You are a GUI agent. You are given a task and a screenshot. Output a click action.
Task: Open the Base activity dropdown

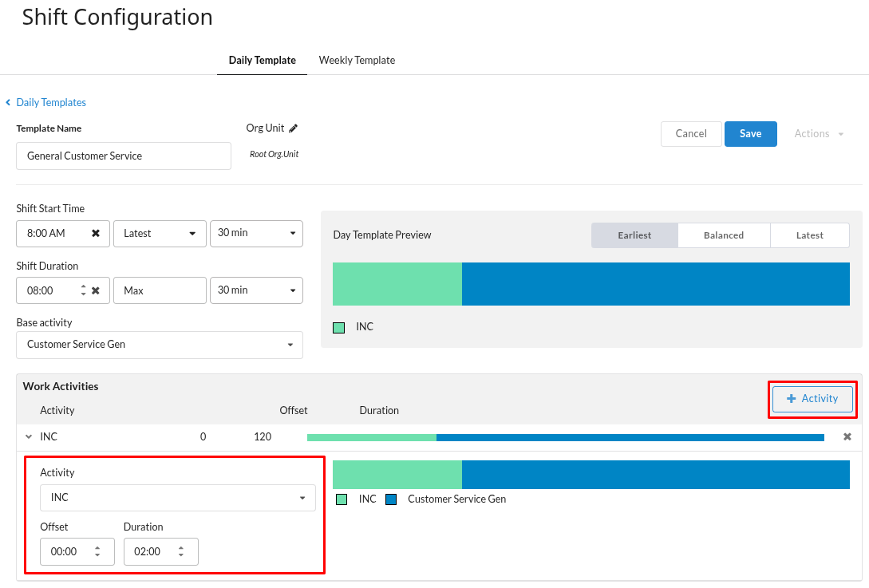click(160, 345)
